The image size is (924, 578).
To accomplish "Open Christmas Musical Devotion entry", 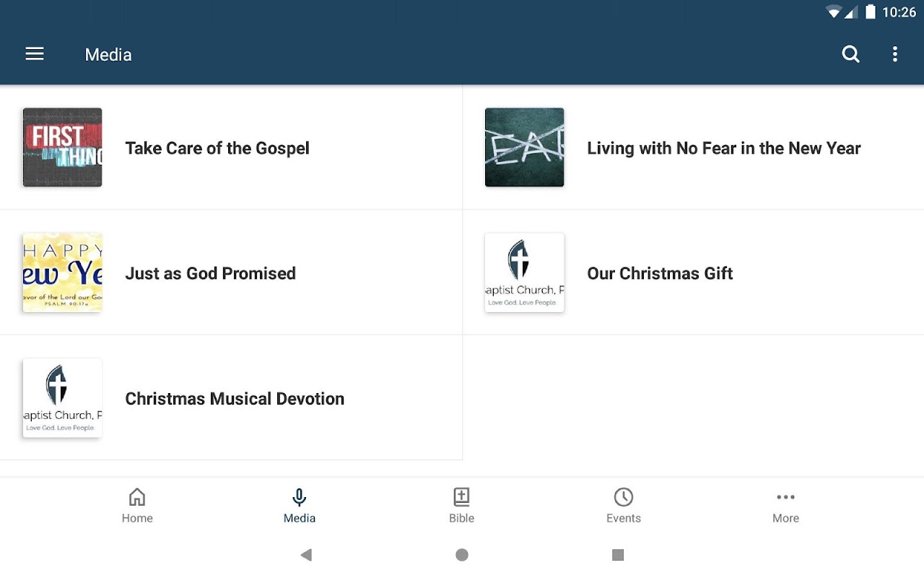I will [x=235, y=399].
